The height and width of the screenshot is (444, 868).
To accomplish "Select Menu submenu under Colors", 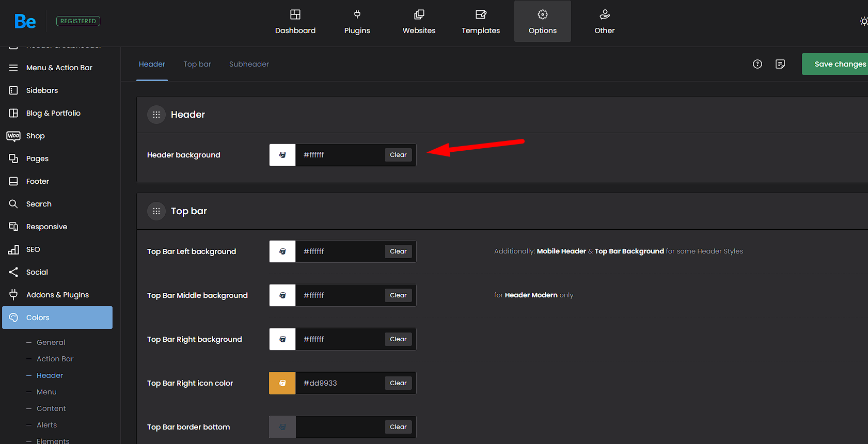I will point(46,392).
